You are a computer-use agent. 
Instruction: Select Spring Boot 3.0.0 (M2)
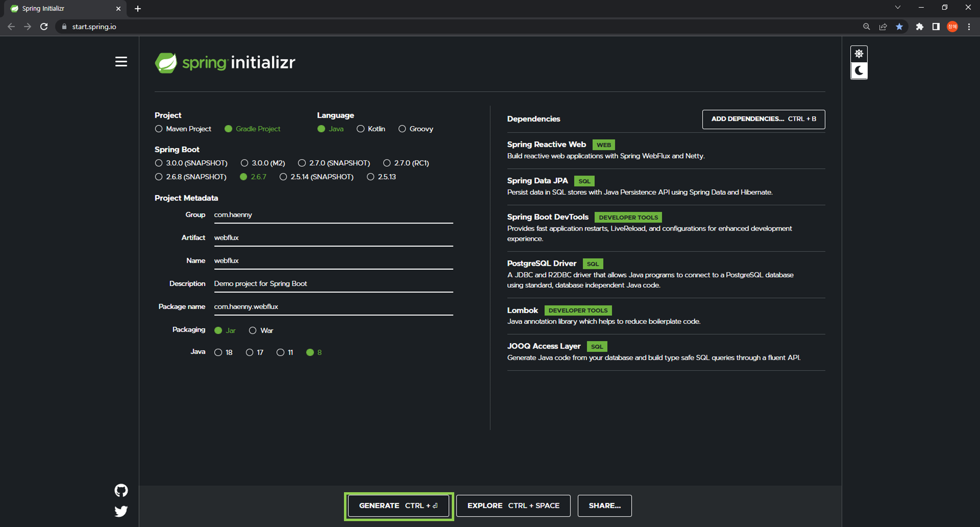pyautogui.click(x=263, y=163)
